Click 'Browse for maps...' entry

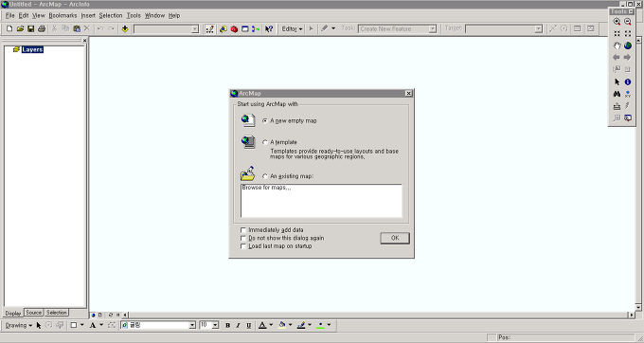266,188
